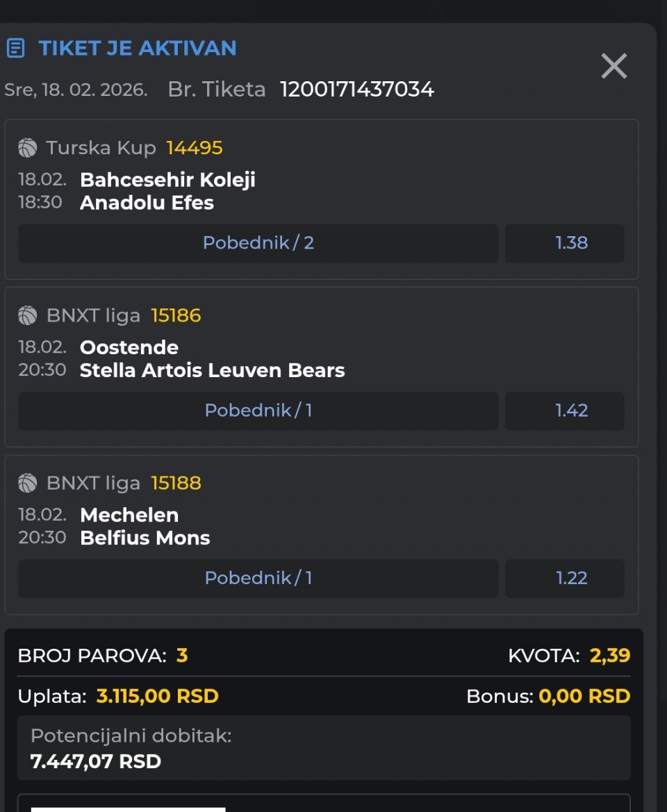Click basketball icon next to Turska Kup

pyautogui.click(x=28, y=148)
